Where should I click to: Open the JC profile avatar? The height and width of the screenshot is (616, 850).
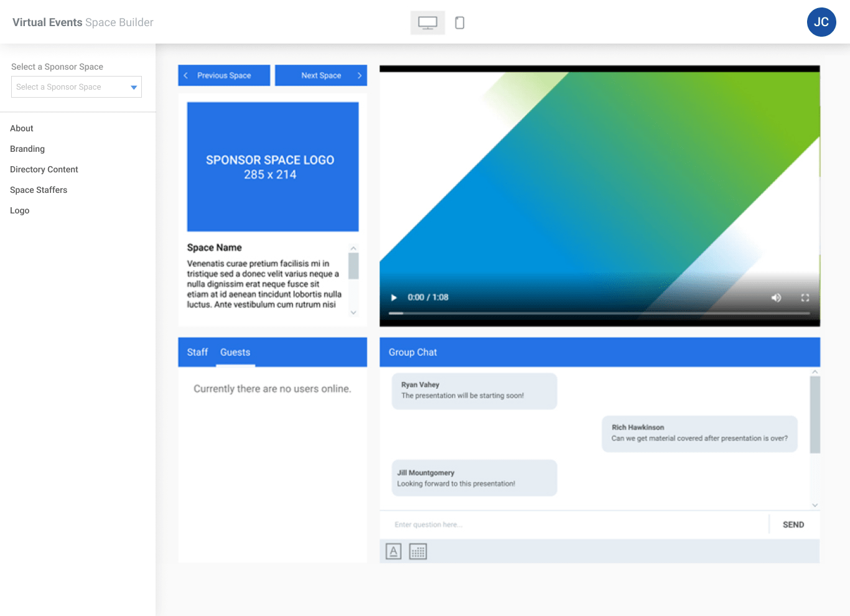point(821,22)
